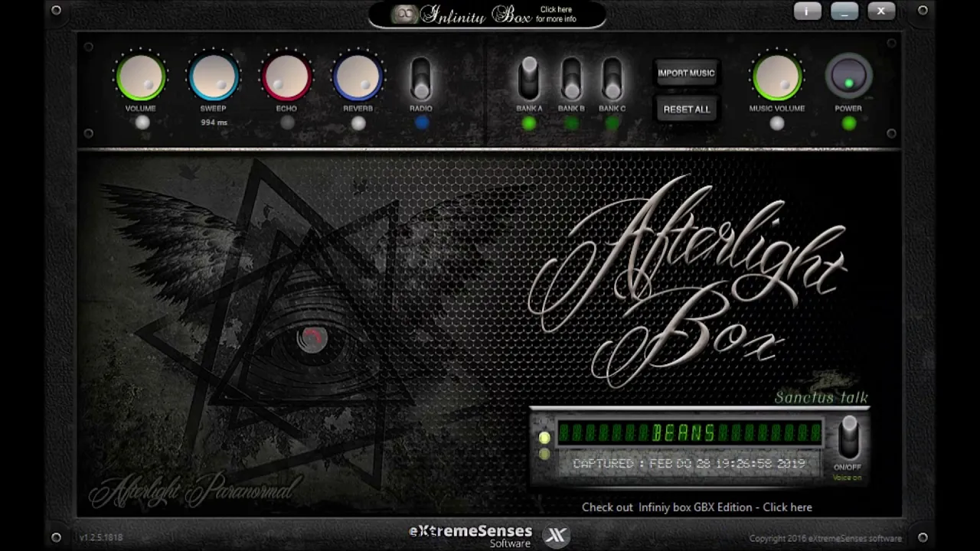Click the Copyright 2016 eXtremeSenses text

pos(825,539)
